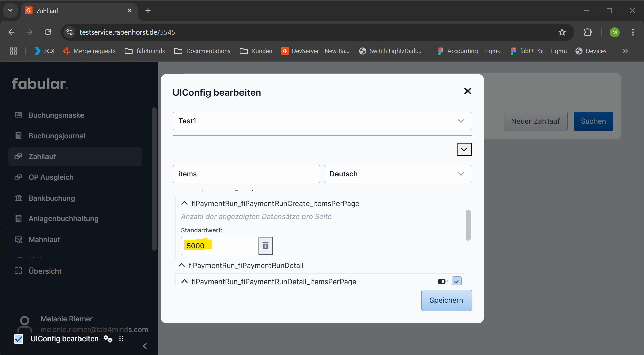Collapse sidebar using the left chevron
This screenshot has height=355, width=644.
tap(145, 346)
